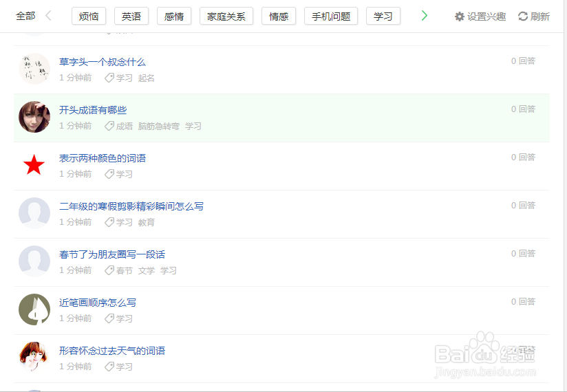Click the 成语 tag under 开头成语有哪些
This screenshot has width=567, height=392.
click(x=125, y=126)
